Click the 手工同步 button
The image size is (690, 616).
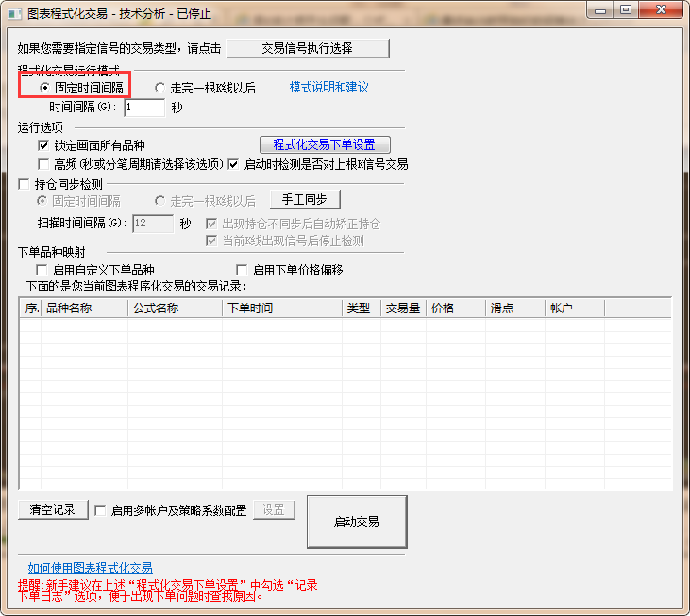pyautogui.click(x=305, y=200)
